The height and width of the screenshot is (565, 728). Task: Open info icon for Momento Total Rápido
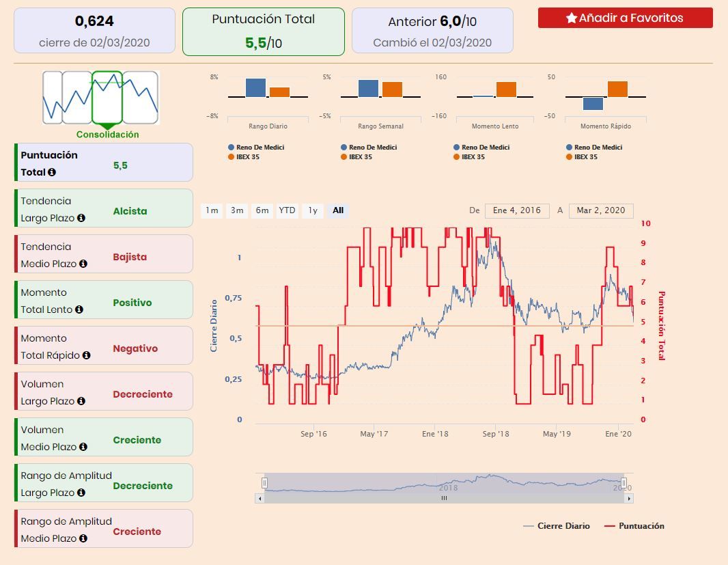(x=86, y=356)
